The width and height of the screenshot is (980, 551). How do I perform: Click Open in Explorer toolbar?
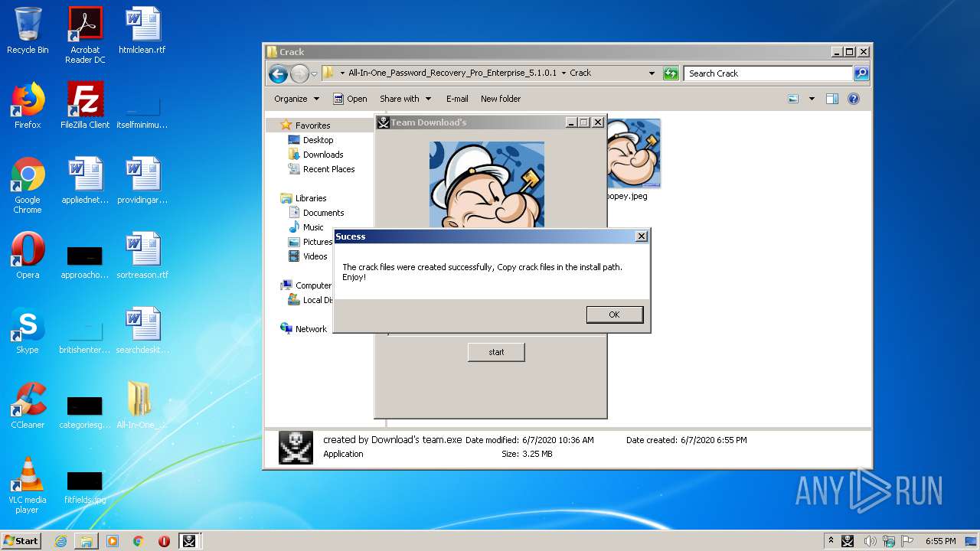click(350, 99)
